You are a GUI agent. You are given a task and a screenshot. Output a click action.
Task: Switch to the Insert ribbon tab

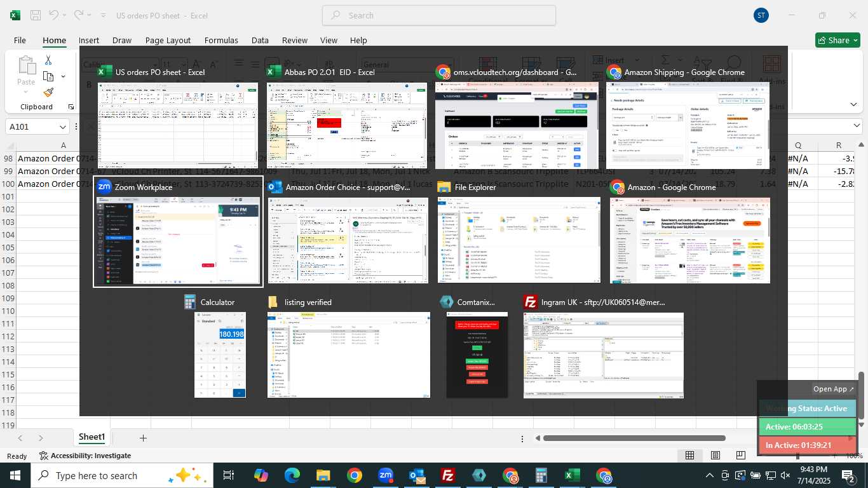click(x=89, y=40)
